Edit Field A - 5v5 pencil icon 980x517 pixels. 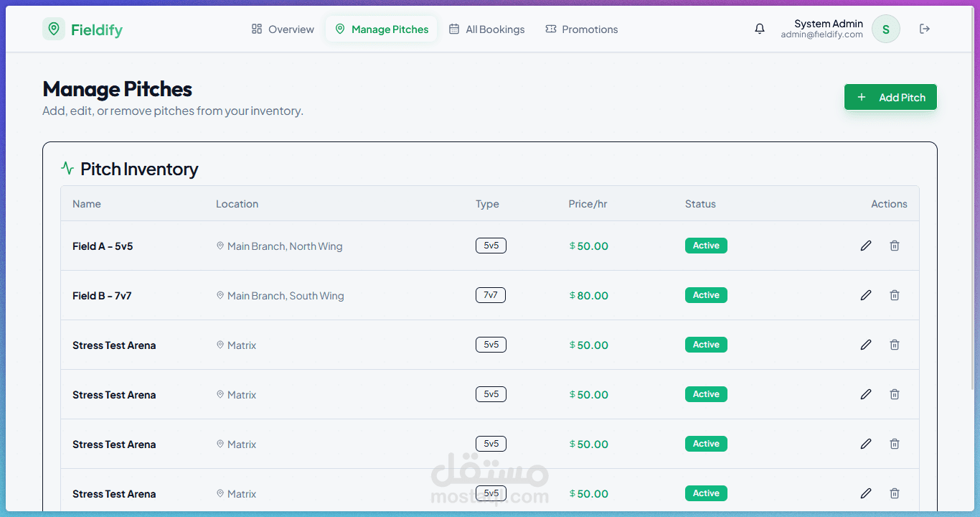click(866, 246)
